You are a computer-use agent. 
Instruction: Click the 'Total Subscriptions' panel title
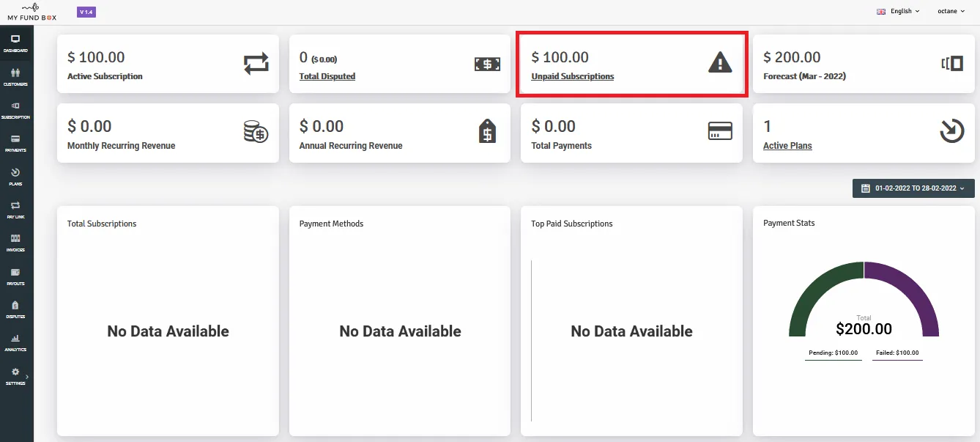[x=102, y=224]
